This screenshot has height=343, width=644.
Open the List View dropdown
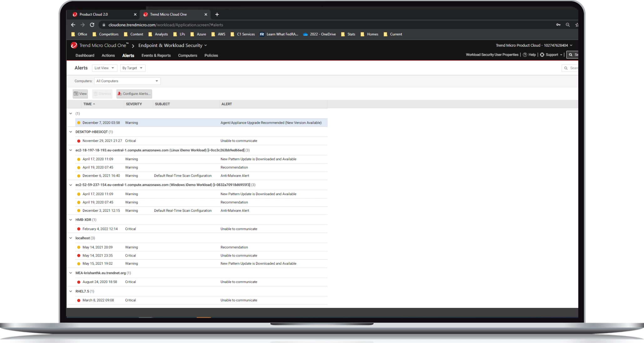point(105,68)
